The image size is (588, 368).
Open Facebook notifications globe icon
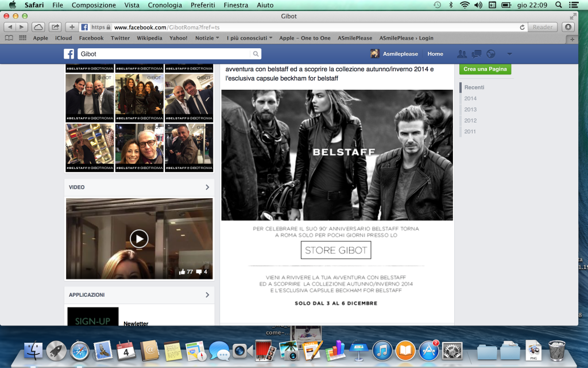click(x=490, y=54)
